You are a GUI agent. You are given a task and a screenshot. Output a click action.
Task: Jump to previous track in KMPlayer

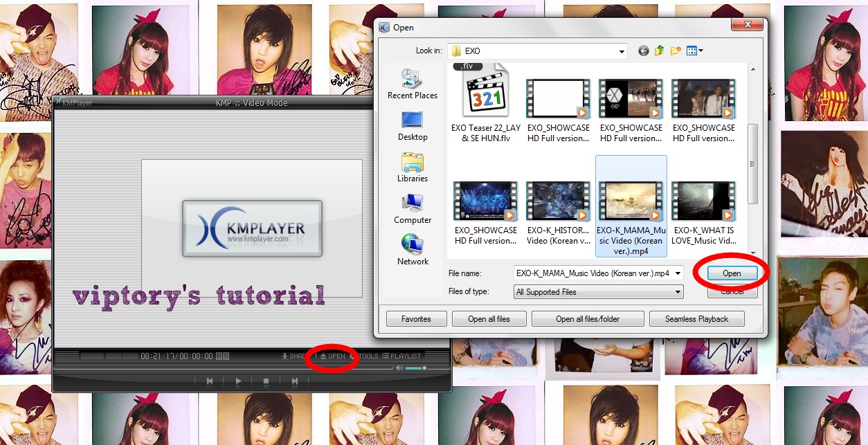click(x=210, y=381)
